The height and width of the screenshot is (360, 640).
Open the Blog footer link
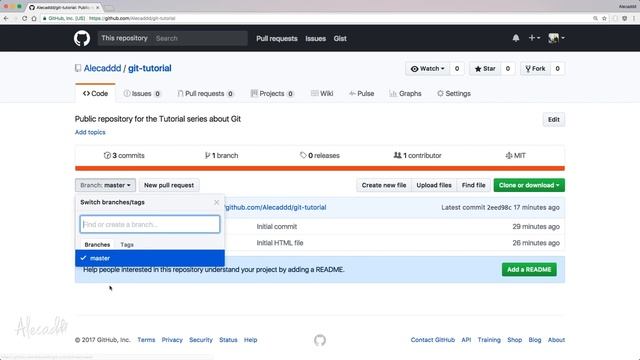click(x=535, y=340)
